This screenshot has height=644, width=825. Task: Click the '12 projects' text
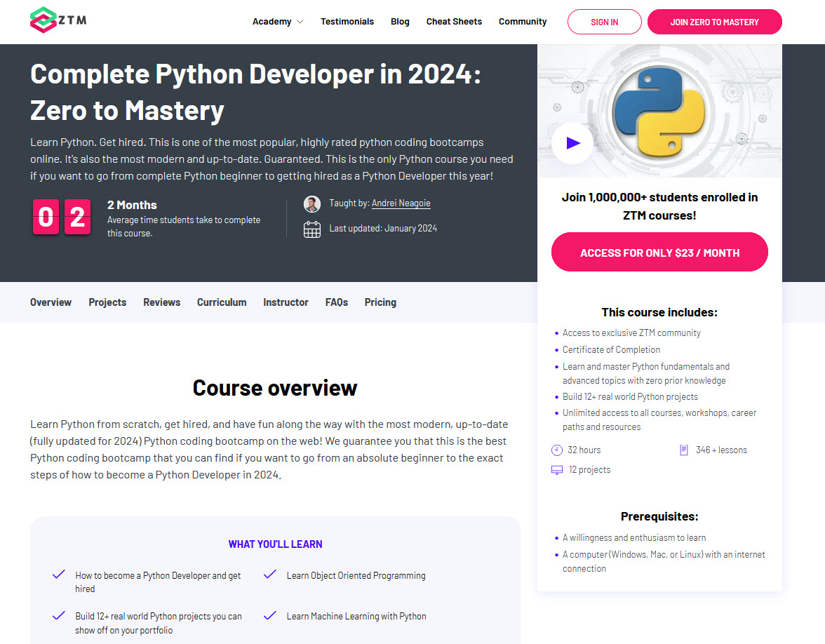[x=590, y=470]
